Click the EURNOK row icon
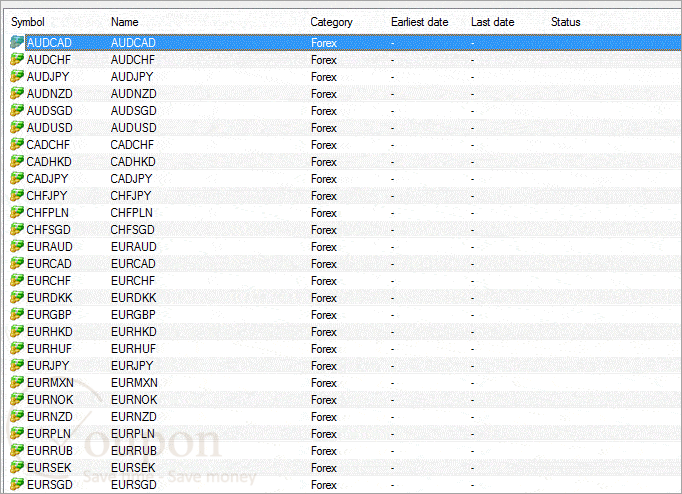This screenshot has height=494, width=682. click(x=17, y=399)
